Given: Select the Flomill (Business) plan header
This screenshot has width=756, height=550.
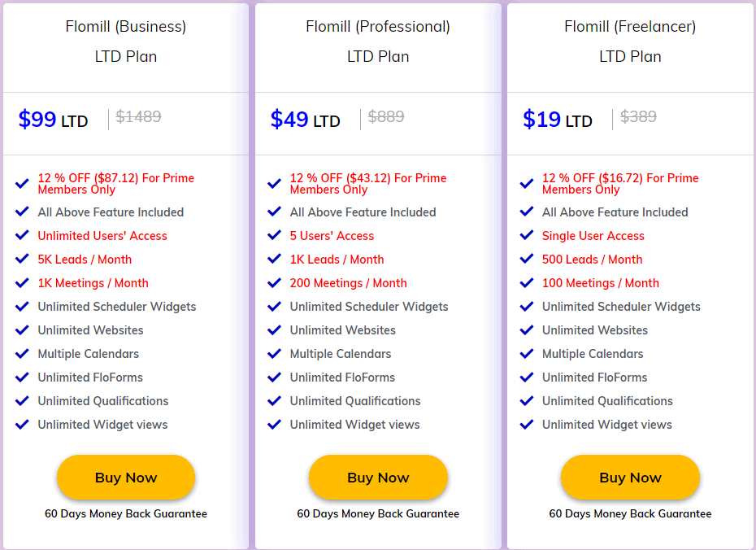Looking at the screenshot, I should (x=126, y=26).
